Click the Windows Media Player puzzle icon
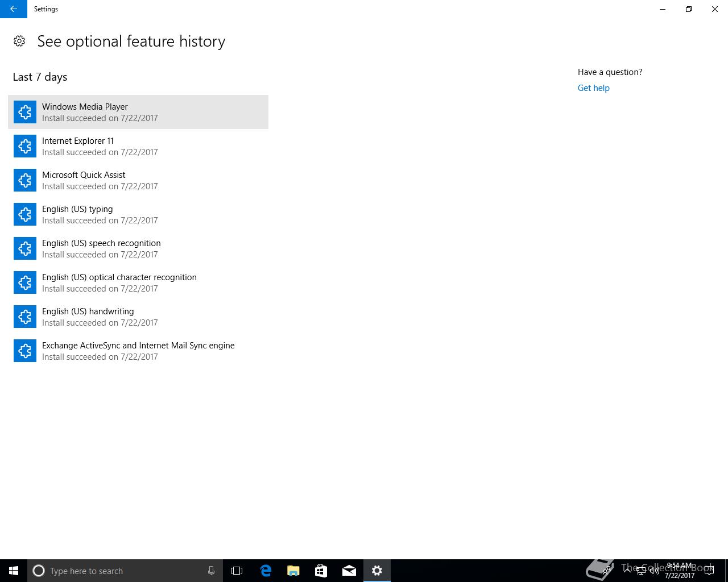The image size is (728, 582). (x=25, y=112)
